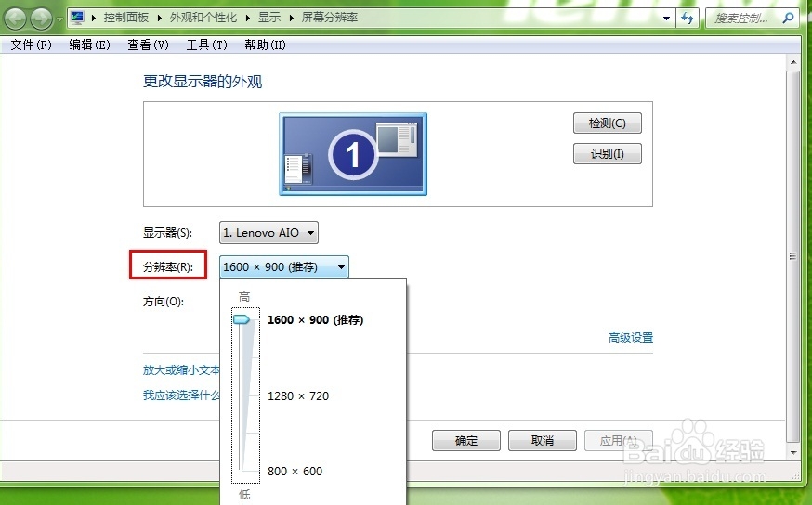The image size is (812, 505).
Task: Open the 工具(T) menu
Action: (x=206, y=45)
